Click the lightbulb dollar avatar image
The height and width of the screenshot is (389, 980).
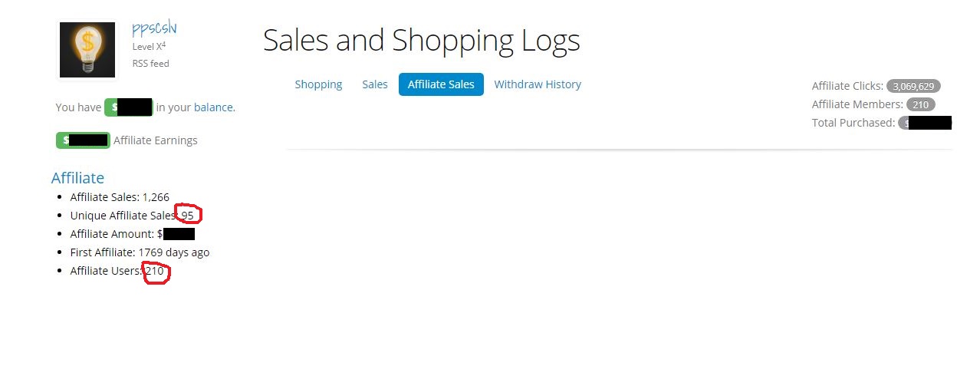[87, 50]
